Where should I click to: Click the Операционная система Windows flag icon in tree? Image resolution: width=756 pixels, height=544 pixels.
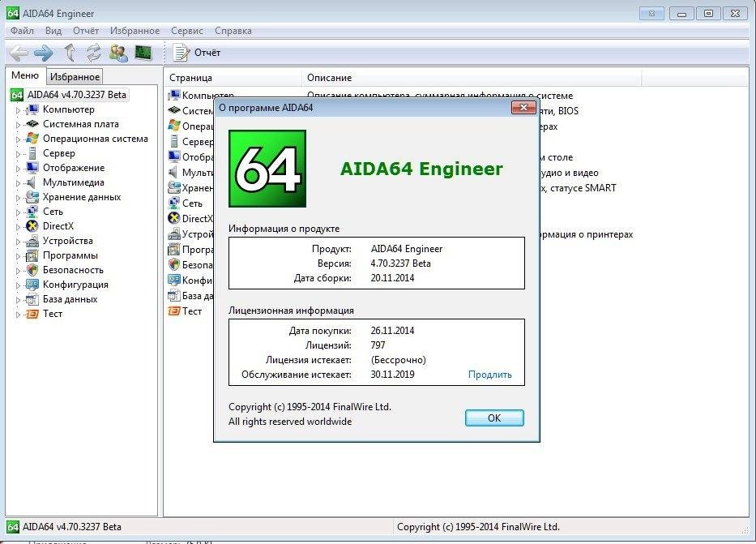tap(32, 139)
